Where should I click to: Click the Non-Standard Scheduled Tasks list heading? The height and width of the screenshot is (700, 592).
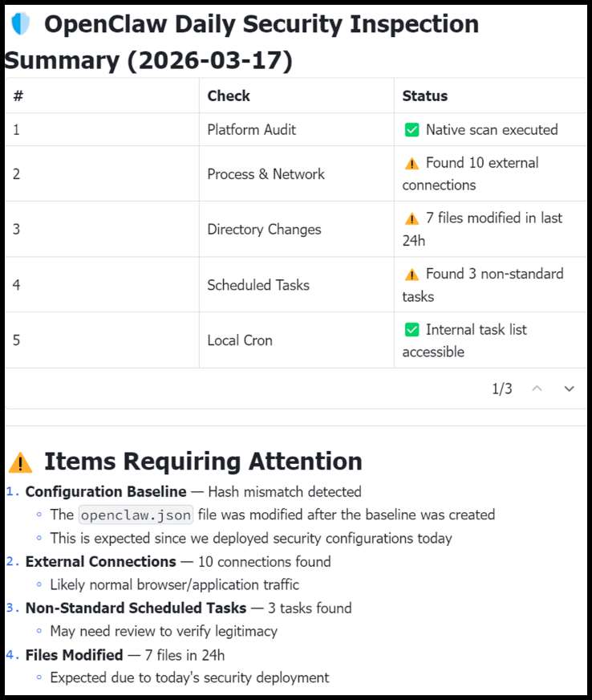click(136, 608)
